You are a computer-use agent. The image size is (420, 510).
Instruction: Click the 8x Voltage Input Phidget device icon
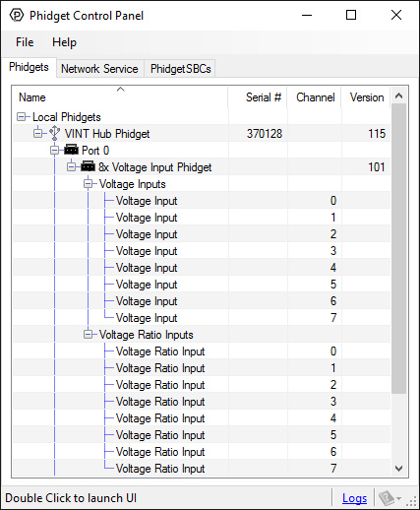pos(88,166)
